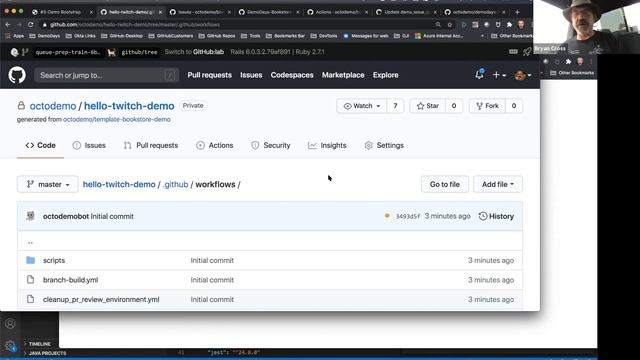The height and width of the screenshot is (360, 640).
Task: Click the branch-build.yml file icon
Action: pyautogui.click(x=30, y=280)
